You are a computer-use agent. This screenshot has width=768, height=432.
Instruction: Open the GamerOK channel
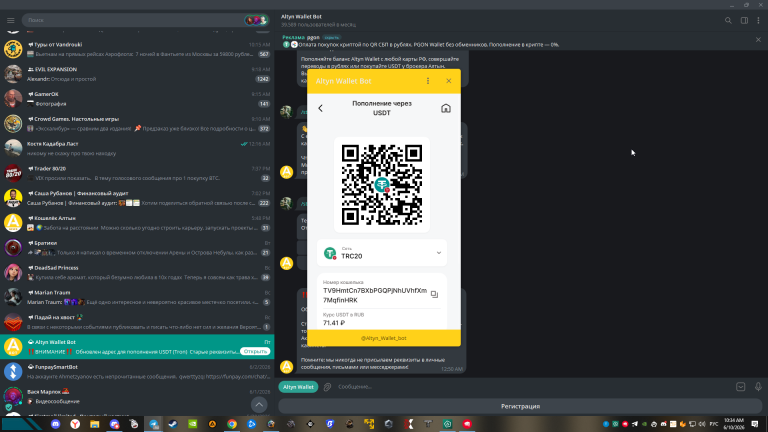click(137, 99)
